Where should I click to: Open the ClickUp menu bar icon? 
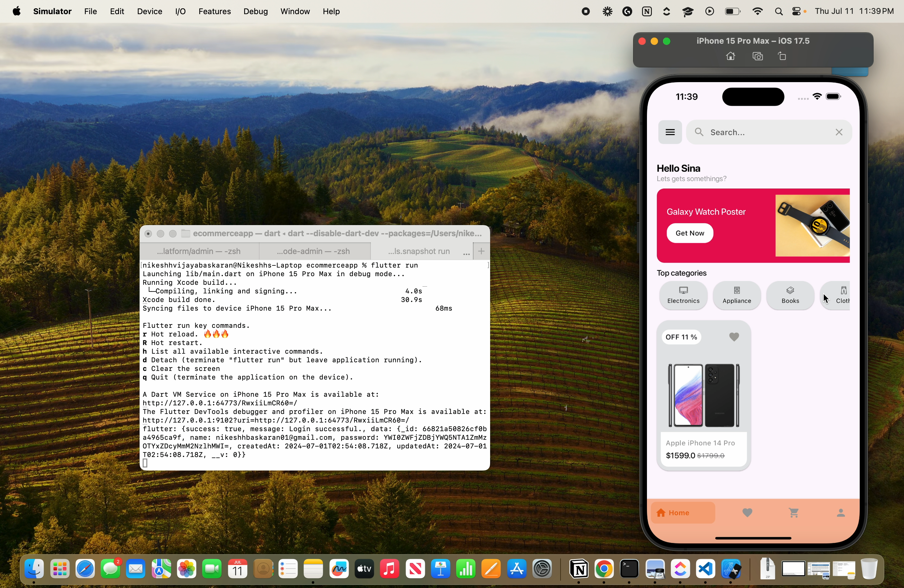click(x=667, y=11)
